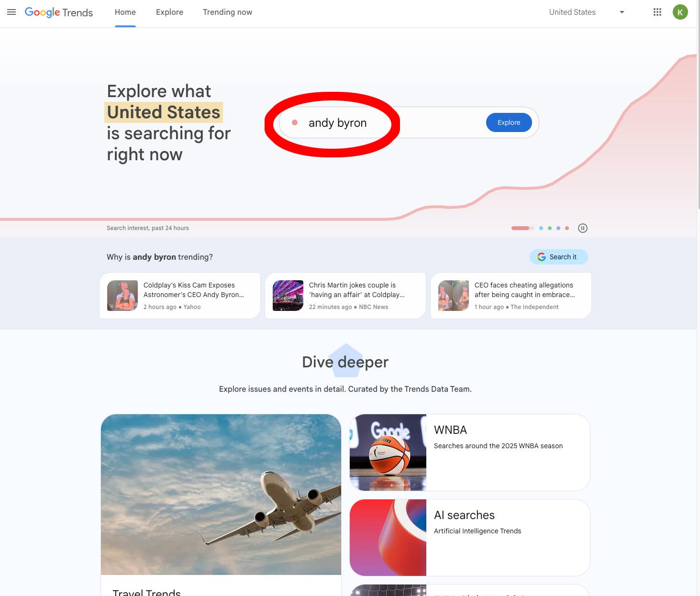Image resolution: width=700 pixels, height=596 pixels.
Task: Select the last red carousel dot
Action: [x=567, y=228]
